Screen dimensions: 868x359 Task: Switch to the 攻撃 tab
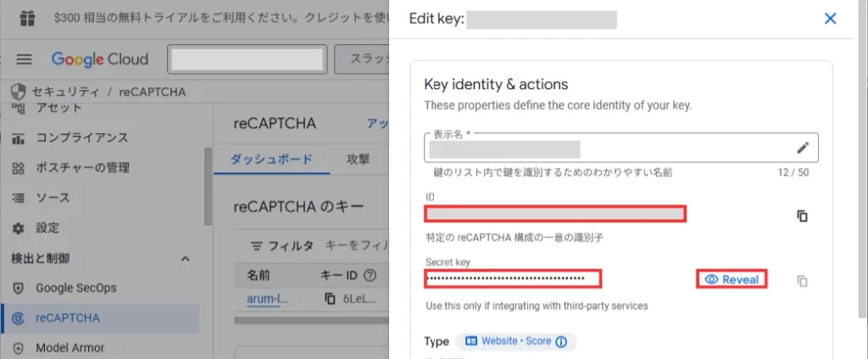[358, 159]
